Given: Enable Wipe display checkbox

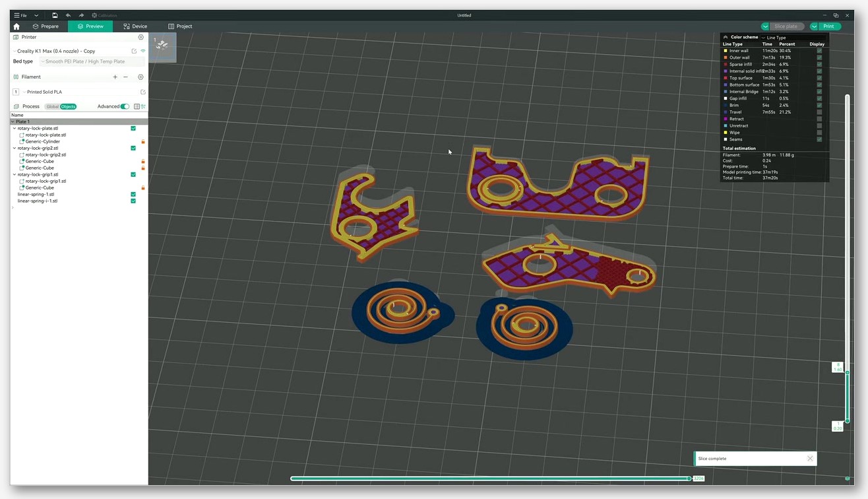Looking at the screenshot, I should (x=819, y=133).
